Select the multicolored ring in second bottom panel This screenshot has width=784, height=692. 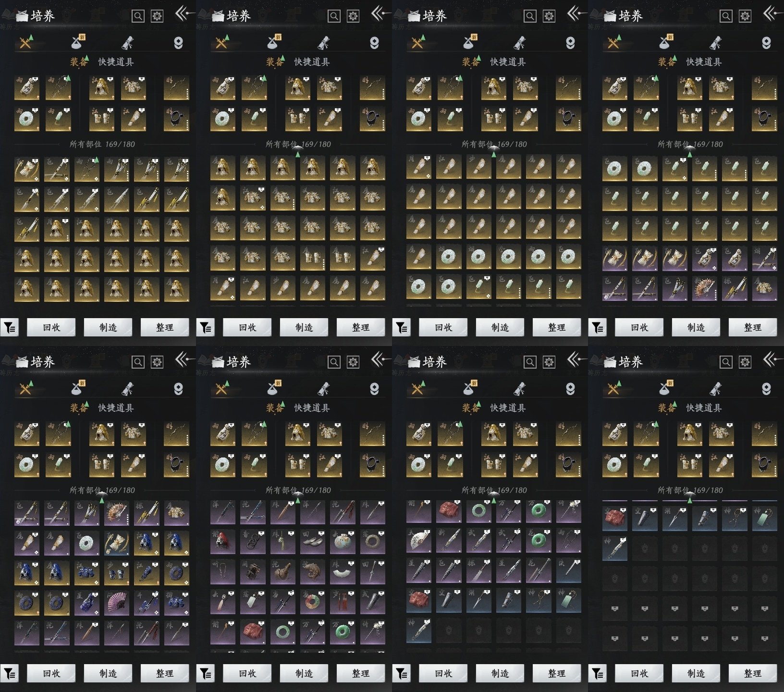click(x=312, y=603)
